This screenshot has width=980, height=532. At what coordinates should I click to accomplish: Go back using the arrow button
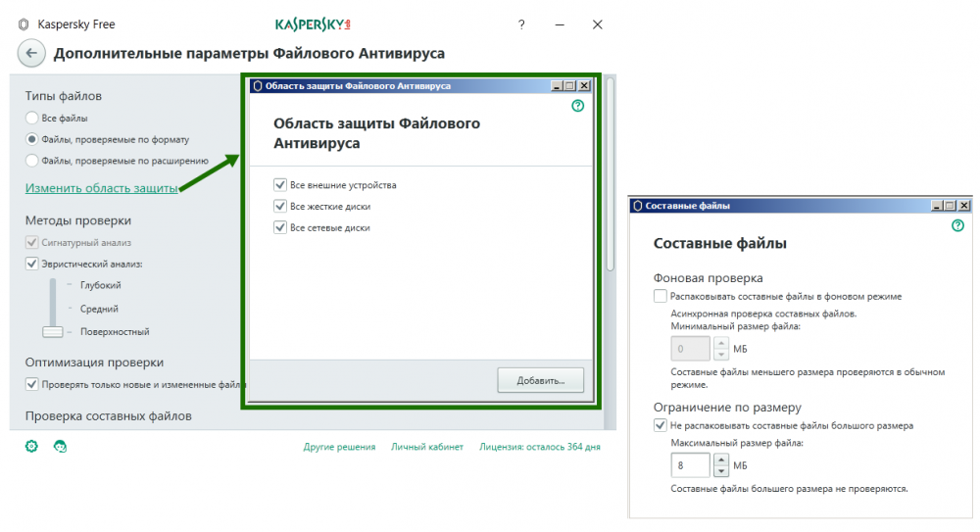point(31,53)
